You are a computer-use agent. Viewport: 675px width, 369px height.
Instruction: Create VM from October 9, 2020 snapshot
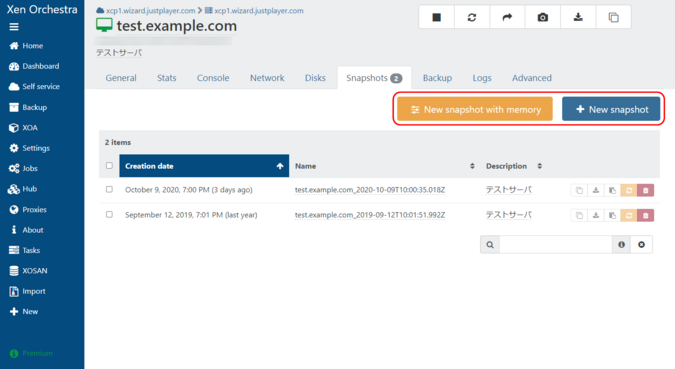(612, 190)
